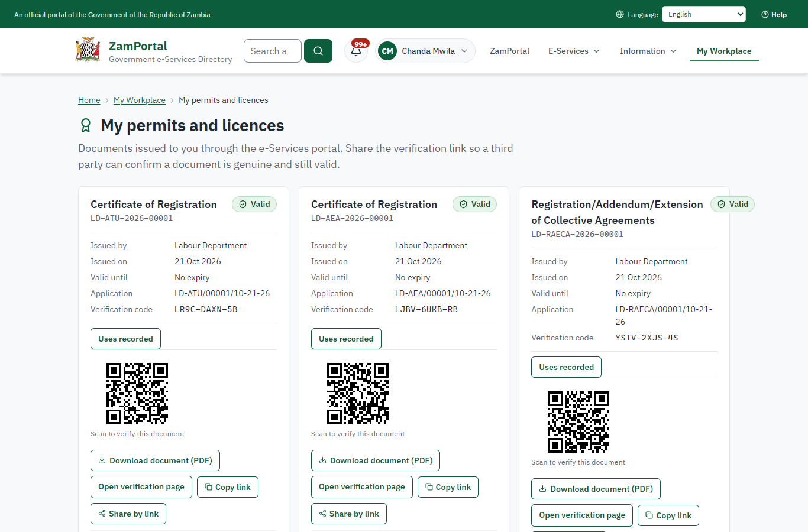808x532 pixels.
Task: Copy the link for LD-ATU-2026-00001
Action: tap(228, 487)
